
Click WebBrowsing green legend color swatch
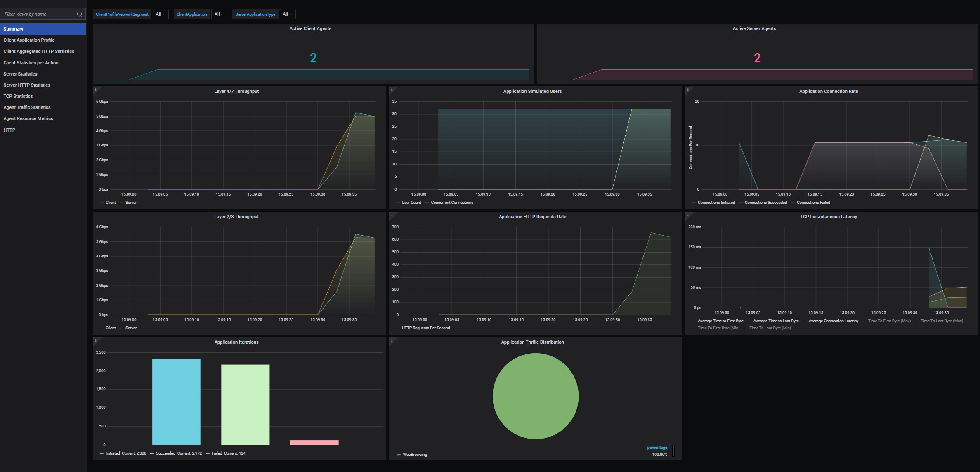(399, 455)
